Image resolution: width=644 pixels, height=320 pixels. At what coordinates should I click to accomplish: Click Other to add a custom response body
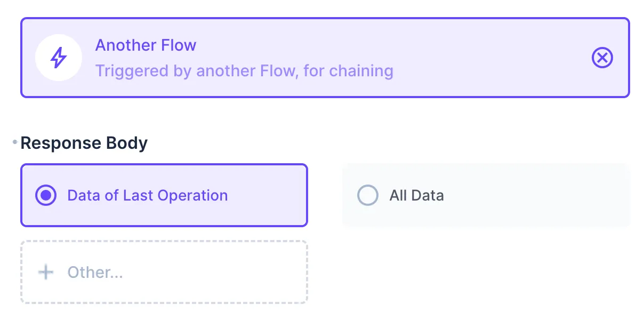point(95,272)
